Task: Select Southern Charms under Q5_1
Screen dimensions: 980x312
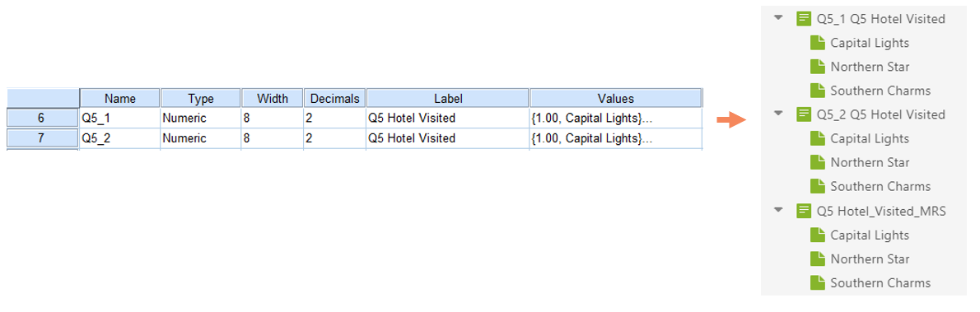Action: pyautogui.click(x=880, y=91)
